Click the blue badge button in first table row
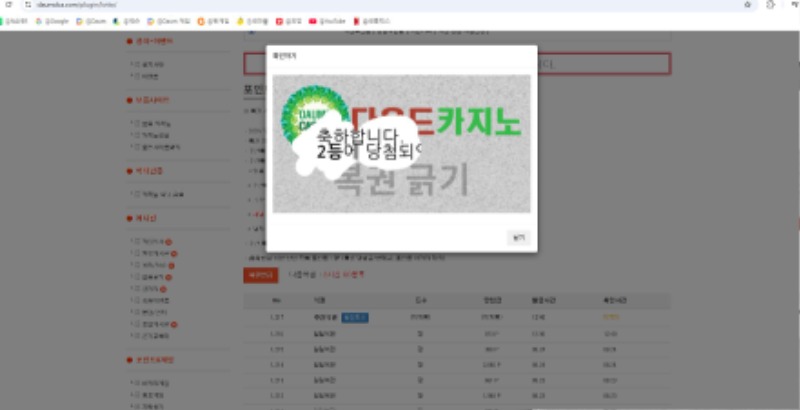Viewport: 800px width, 410px height. (355, 318)
